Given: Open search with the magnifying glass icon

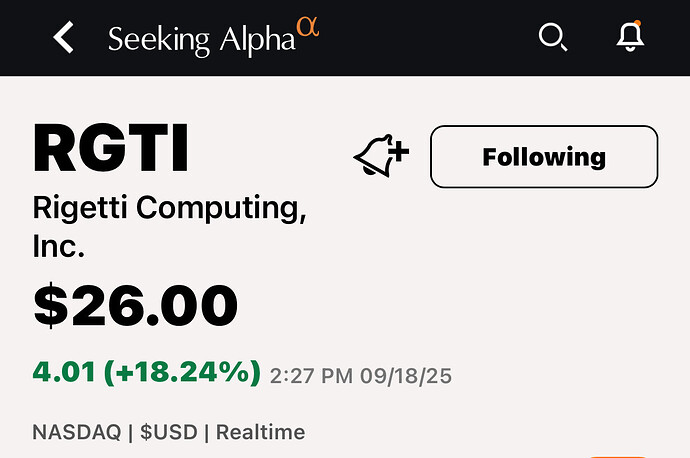Looking at the screenshot, I should coord(552,37).
